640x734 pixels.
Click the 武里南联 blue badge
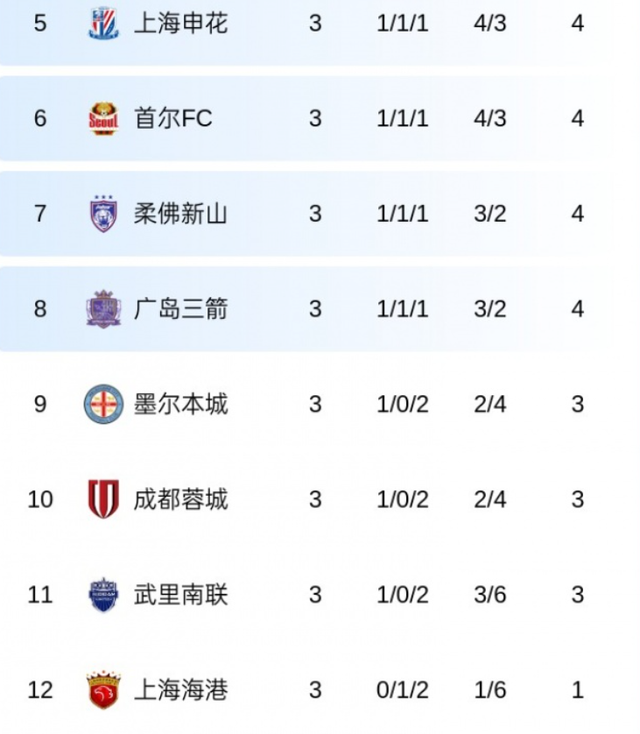tap(103, 595)
